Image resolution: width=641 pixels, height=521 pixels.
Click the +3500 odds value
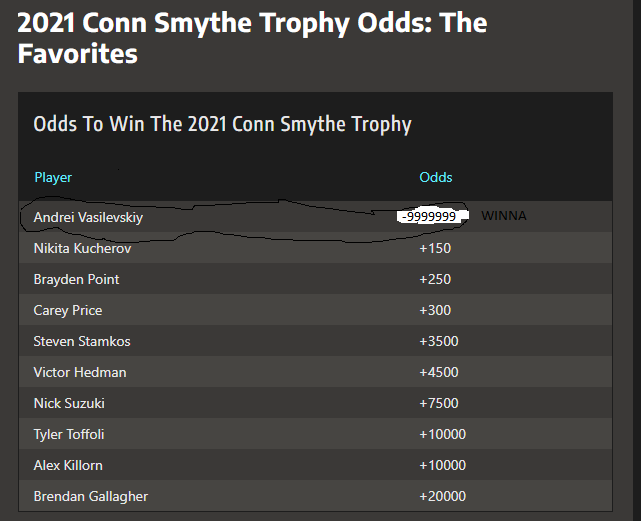click(439, 341)
